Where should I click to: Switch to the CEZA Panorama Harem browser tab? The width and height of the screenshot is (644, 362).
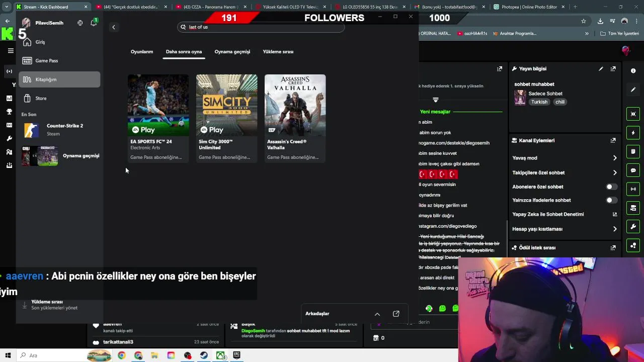click(x=212, y=7)
